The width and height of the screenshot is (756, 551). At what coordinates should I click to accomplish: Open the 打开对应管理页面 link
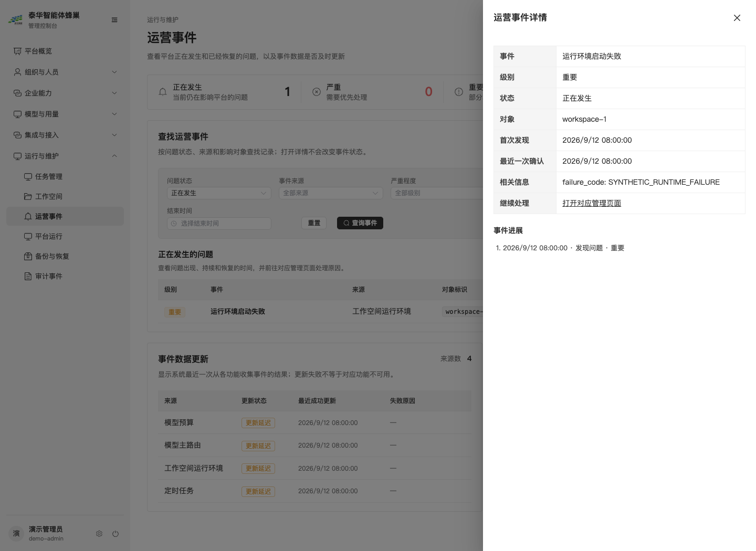tap(592, 203)
